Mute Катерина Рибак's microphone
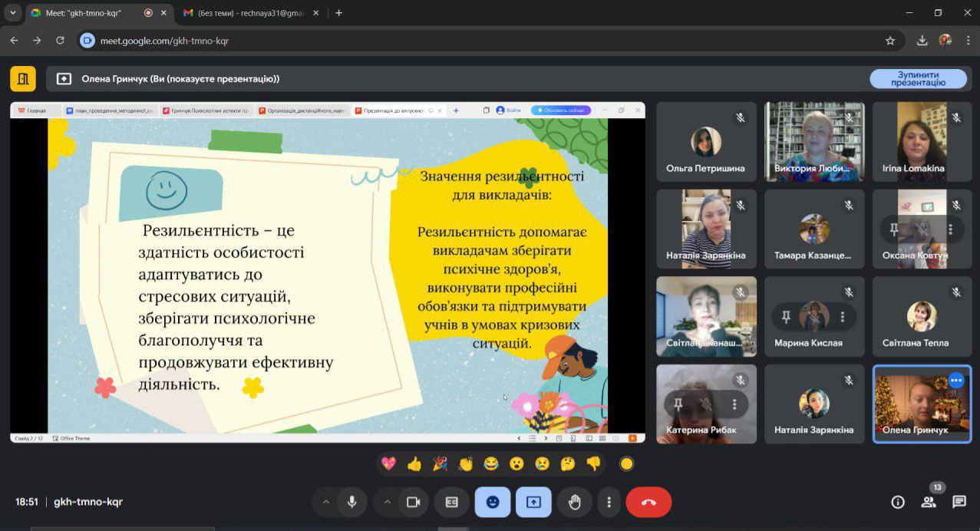This screenshot has height=531, width=980. pyautogui.click(x=706, y=404)
